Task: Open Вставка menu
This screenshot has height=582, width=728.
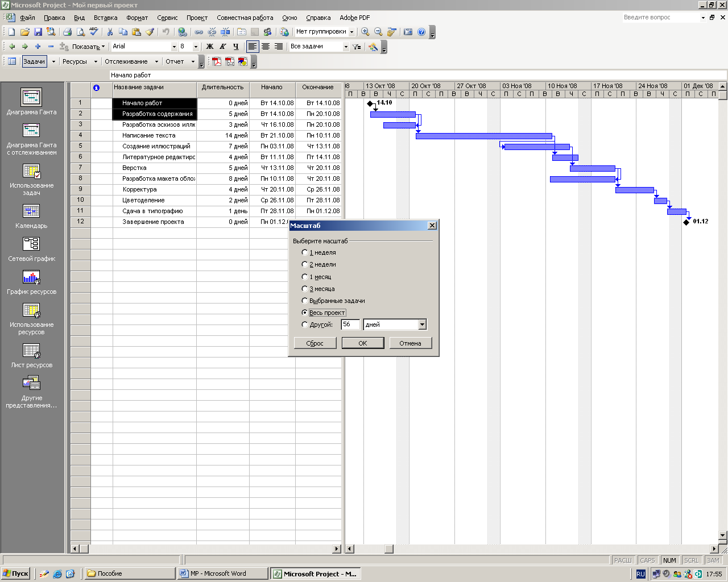Action: coord(106,18)
